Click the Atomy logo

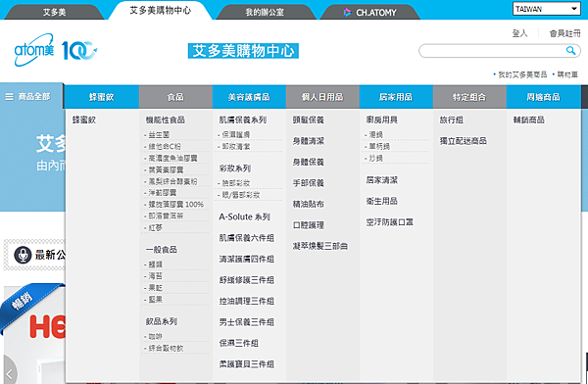point(33,50)
